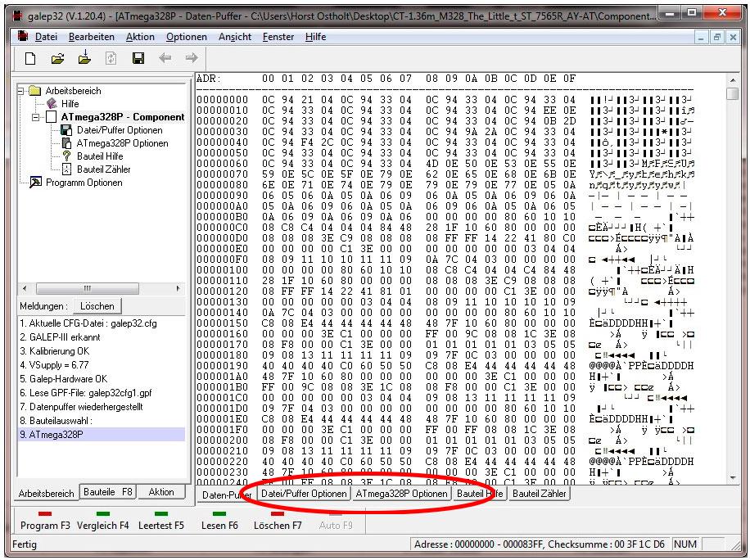Click the Hilfe book icon in tree
Image resolution: width=750 pixels, height=560 pixels.
(52, 103)
